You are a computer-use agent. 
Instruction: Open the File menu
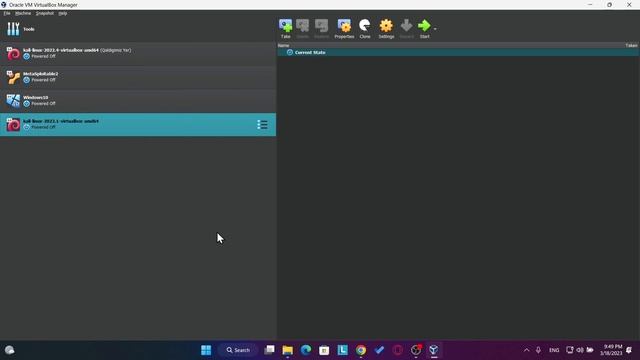[7, 13]
